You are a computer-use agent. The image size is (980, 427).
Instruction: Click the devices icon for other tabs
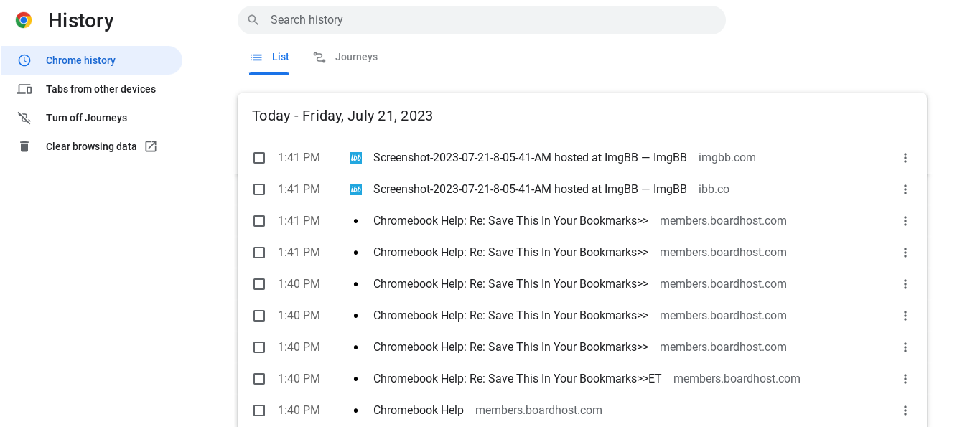point(24,89)
